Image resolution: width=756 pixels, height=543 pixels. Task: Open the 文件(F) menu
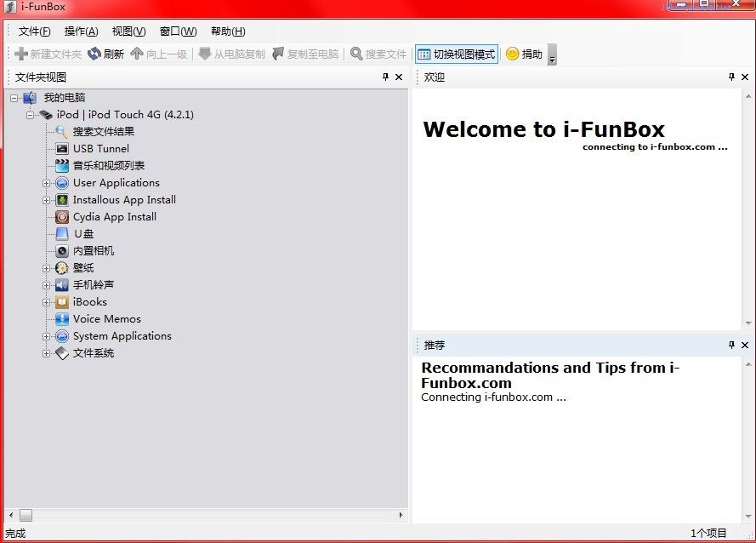[35, 31]
